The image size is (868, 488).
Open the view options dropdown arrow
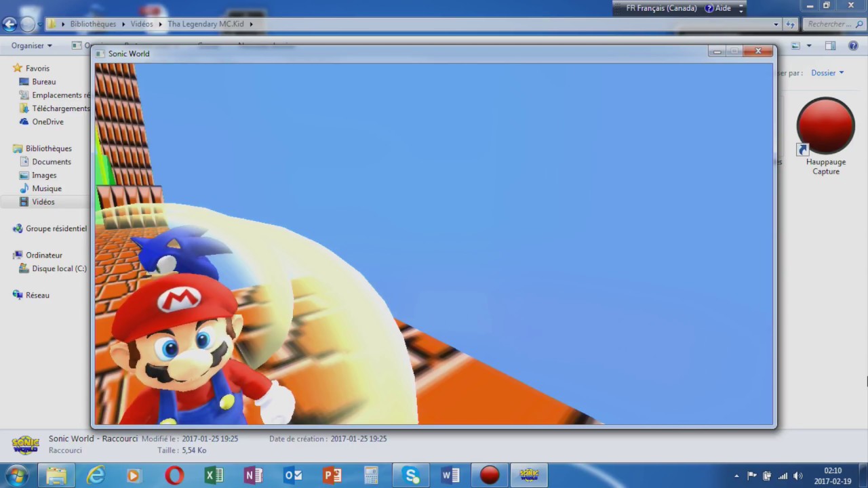[x=809, y=46]
